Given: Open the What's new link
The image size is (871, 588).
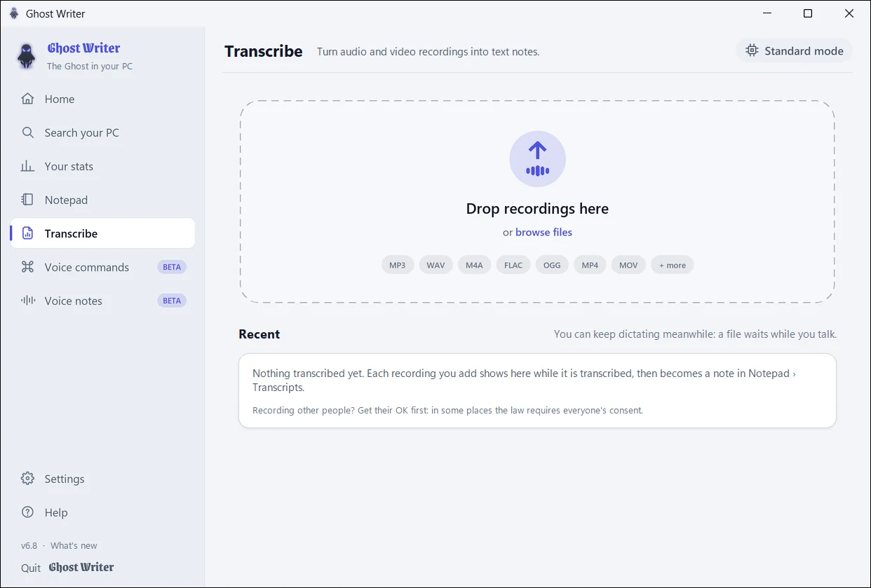Looking at the screenshot, I should click(74, 545).
